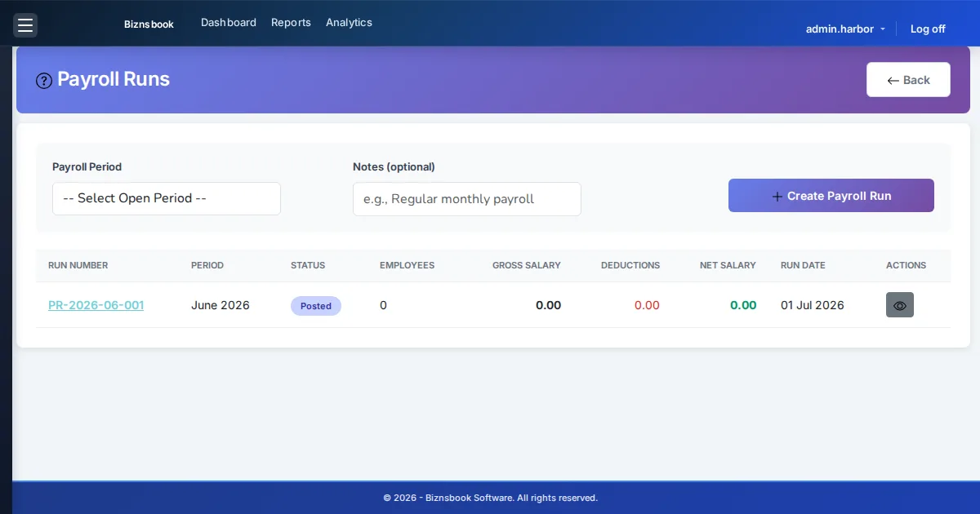Click the Deductions column header

coord(630,265)
